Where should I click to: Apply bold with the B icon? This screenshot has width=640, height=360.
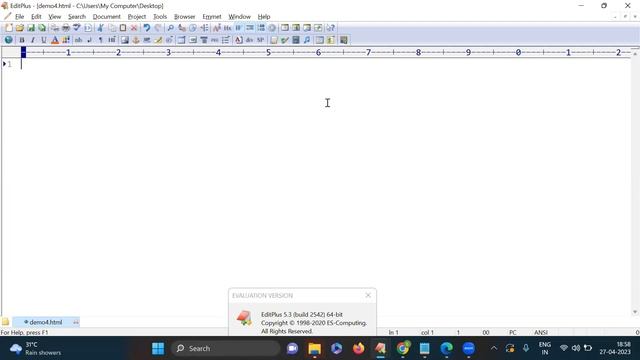[x=22, y=40]
